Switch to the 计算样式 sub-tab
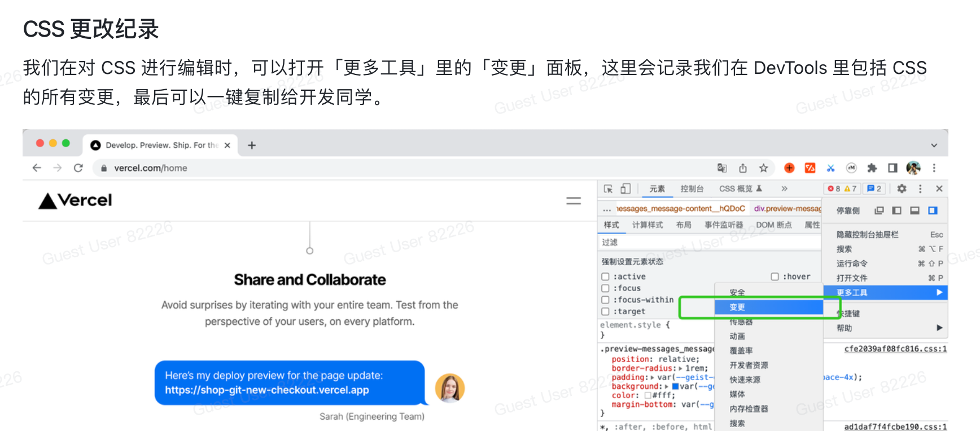Viewport: 980px width, 431px height. click(x=648, y=225)
